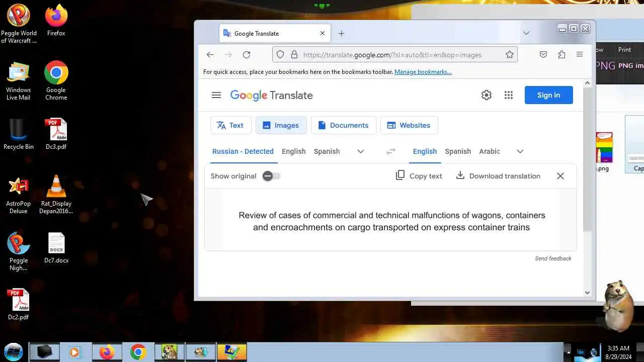This screenshot has width=644, height=362.
Task: Open Firefox extensions puzzle icon
Action: tap(561, 55)
